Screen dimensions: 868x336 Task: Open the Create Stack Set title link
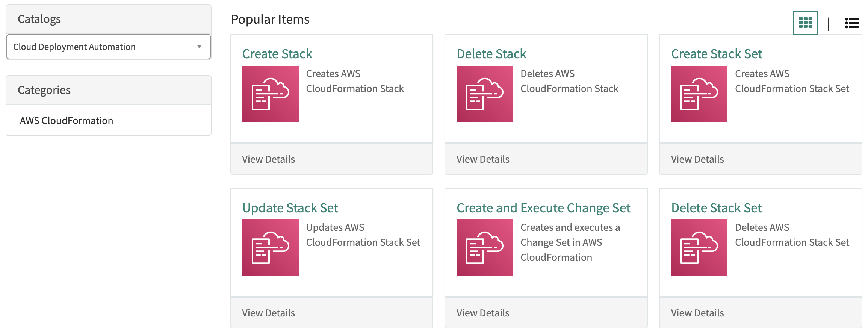[717, 54]
